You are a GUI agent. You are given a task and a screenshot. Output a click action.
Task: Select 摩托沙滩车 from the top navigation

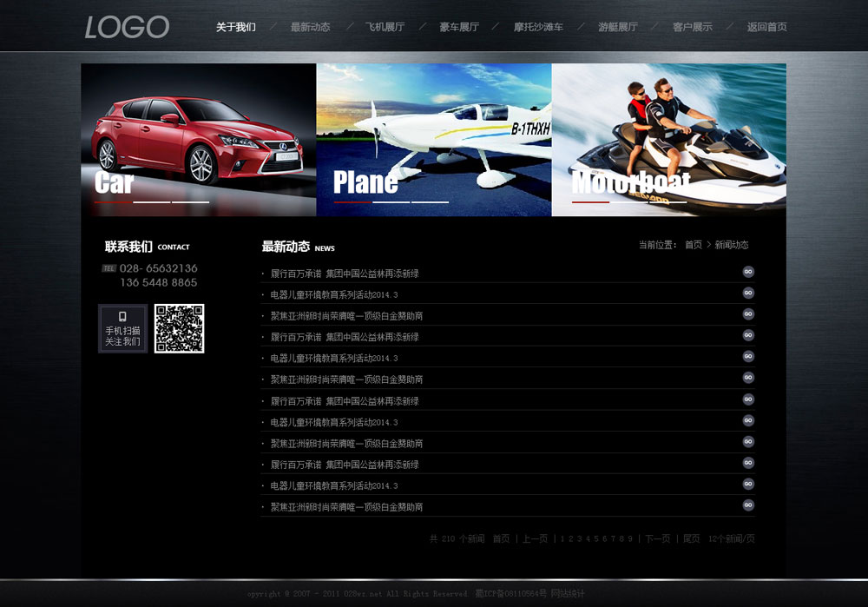(538, 27)
